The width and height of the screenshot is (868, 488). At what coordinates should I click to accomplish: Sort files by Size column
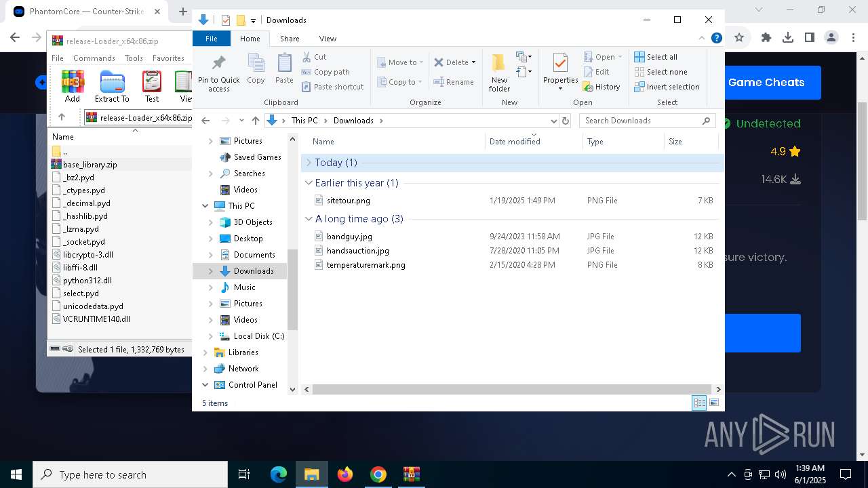[x=691, y=142]
